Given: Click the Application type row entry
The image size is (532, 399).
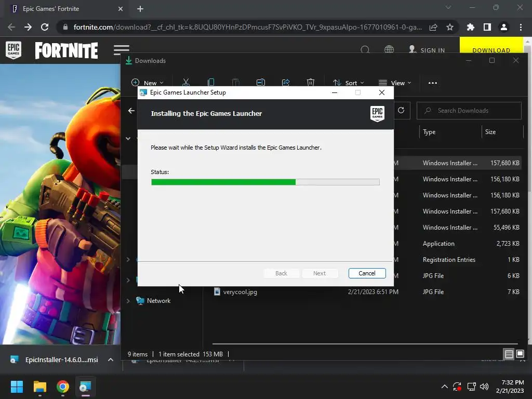Looking at the screenshot, I should 438,244.
